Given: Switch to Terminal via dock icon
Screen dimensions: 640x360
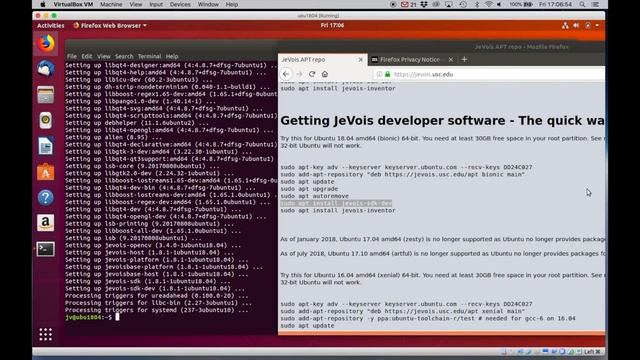Looking at the screenshot, I should point(46,249).
